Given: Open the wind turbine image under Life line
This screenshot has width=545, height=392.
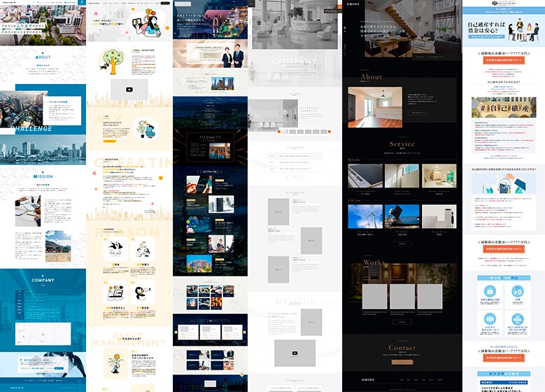Looking at the screenshot, I should (365, 216).
